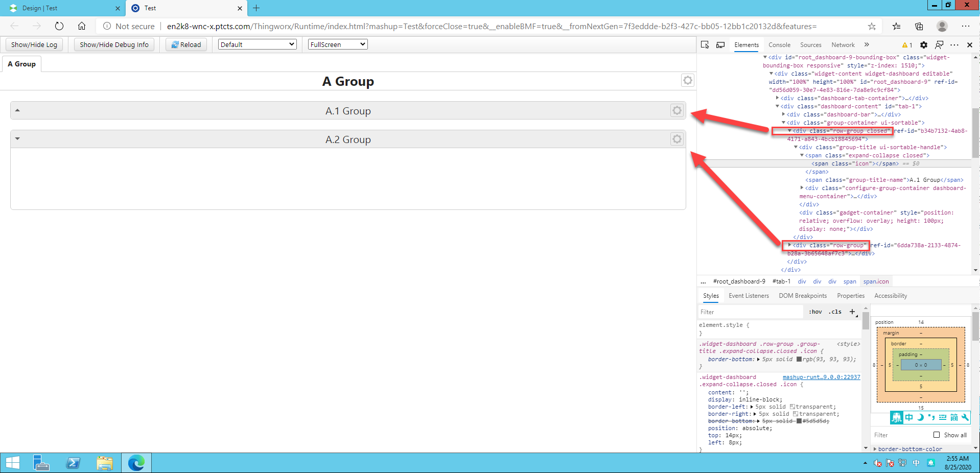980x473 pixels.
Task: Toggle element state with the :hov button
Action: [815, 312]
